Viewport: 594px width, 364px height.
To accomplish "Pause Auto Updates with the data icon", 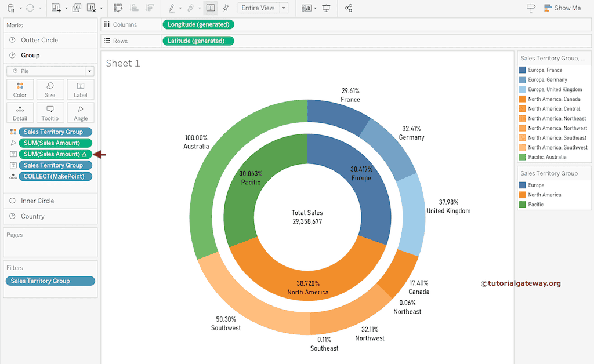I will 10,8.
